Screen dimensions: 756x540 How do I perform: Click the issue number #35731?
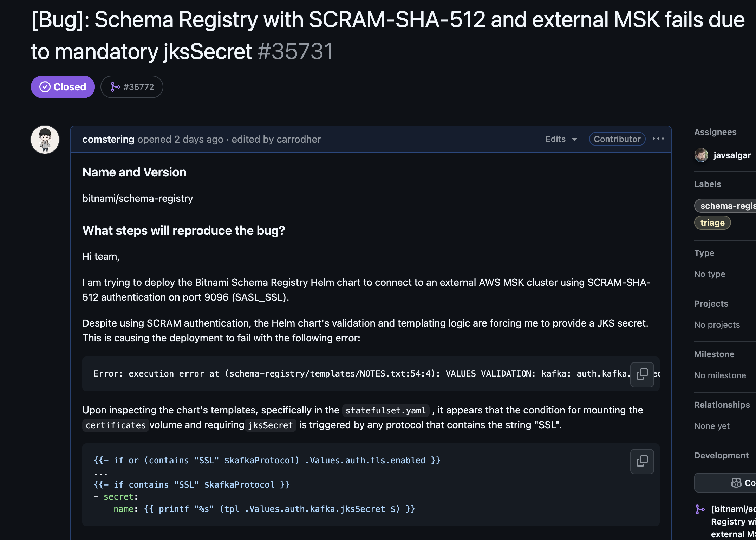coord(295,52)
